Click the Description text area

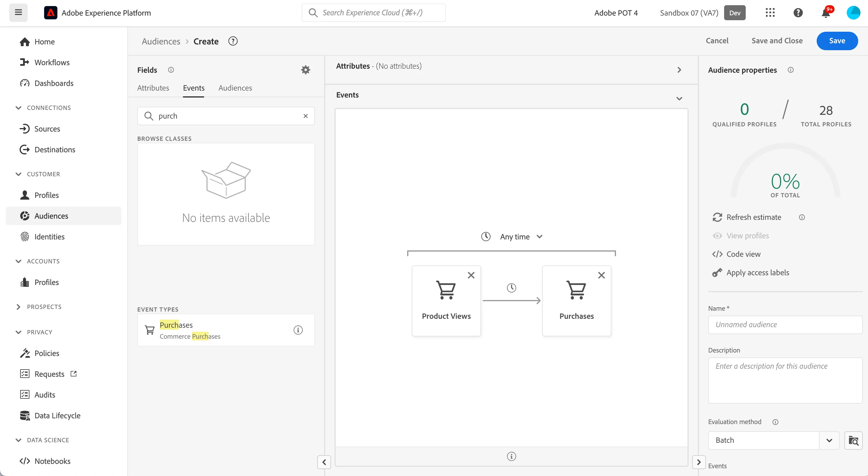[785, 380]
